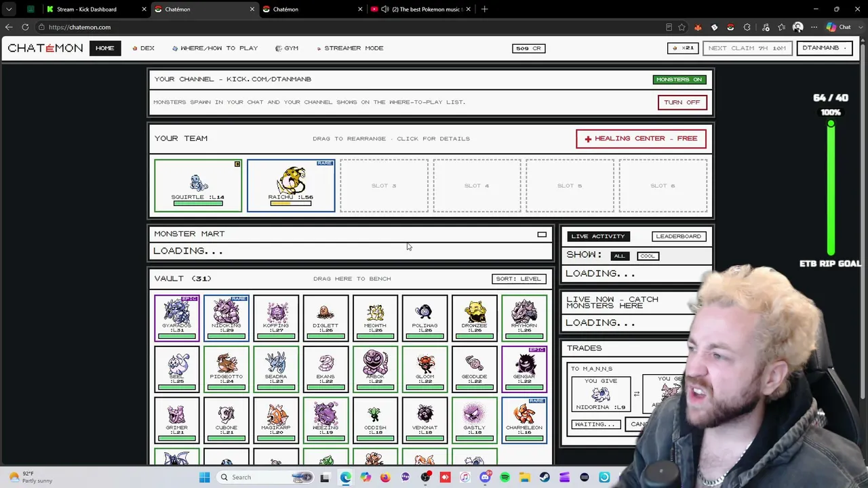Image resolution: width=868 pixels, height=488 pixels.
Task: Open the vault Sort: Level selector
Action: click(x=519, y=279)
